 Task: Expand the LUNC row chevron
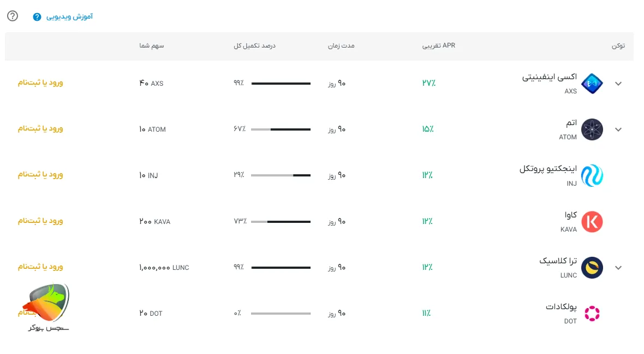(x=618, y=268)
